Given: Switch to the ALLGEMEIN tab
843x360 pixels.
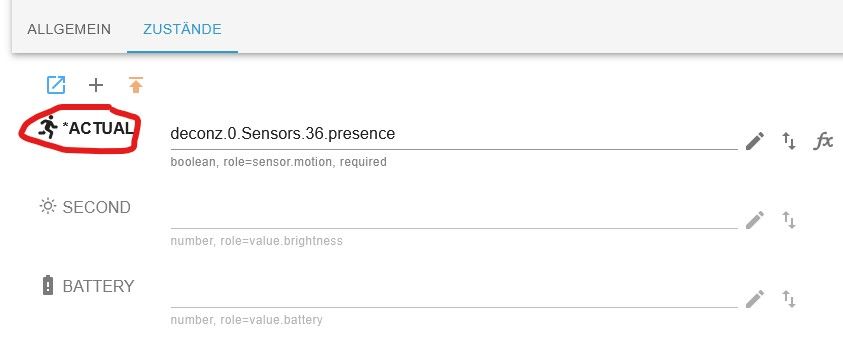Looking at the screenshot, I should (x=69, y=29).
